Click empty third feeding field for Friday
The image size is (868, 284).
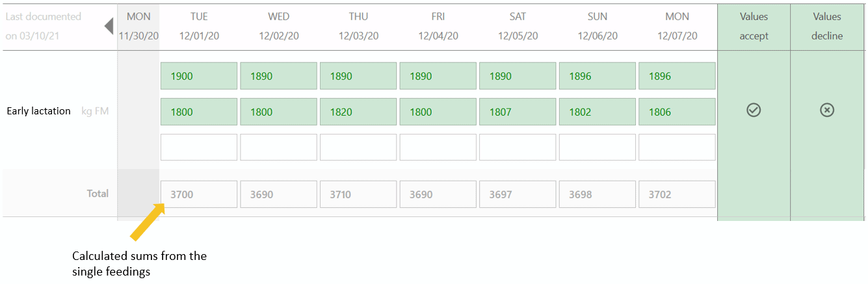pos(438,148)
